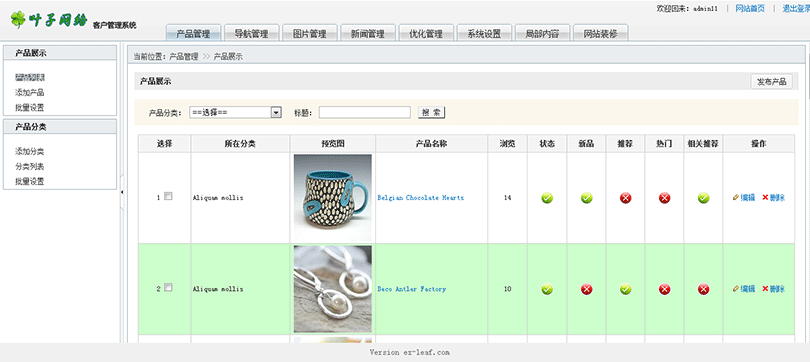The width and height of the screenshot is (810, 362).
Task: Click the 发布产品 button
Action: pos(771,82)
